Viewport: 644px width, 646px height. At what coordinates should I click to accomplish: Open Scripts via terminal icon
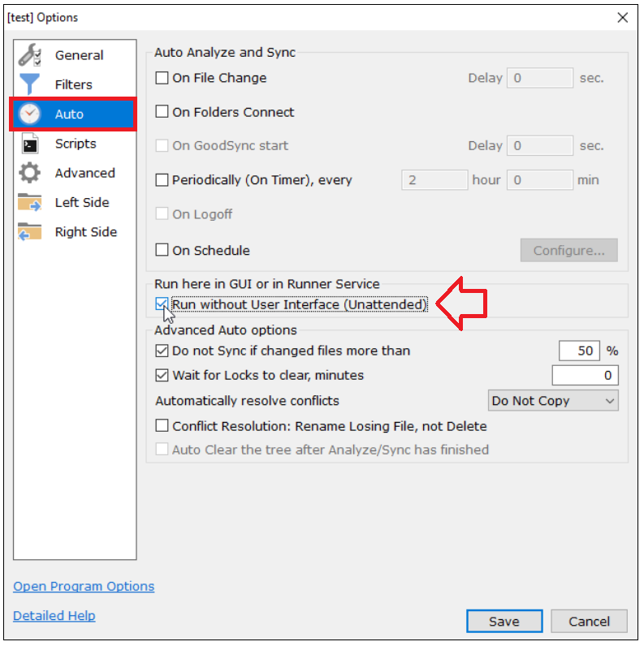(x=30, y=144)
